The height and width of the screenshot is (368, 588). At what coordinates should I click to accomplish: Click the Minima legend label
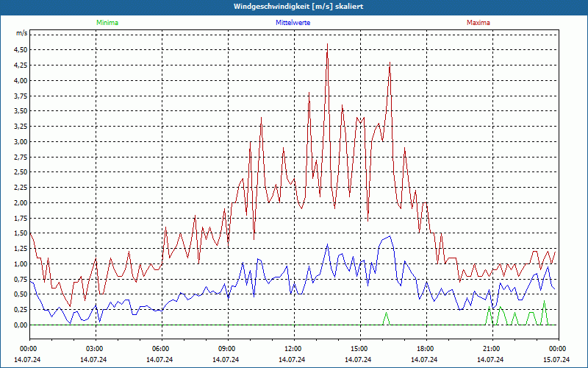pos(107,23)
